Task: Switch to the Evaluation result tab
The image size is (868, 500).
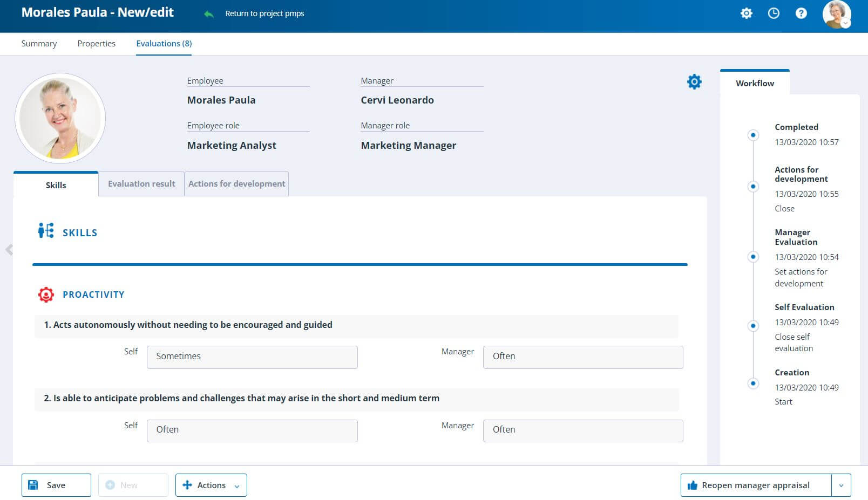Action: click(x=141, y=183)
